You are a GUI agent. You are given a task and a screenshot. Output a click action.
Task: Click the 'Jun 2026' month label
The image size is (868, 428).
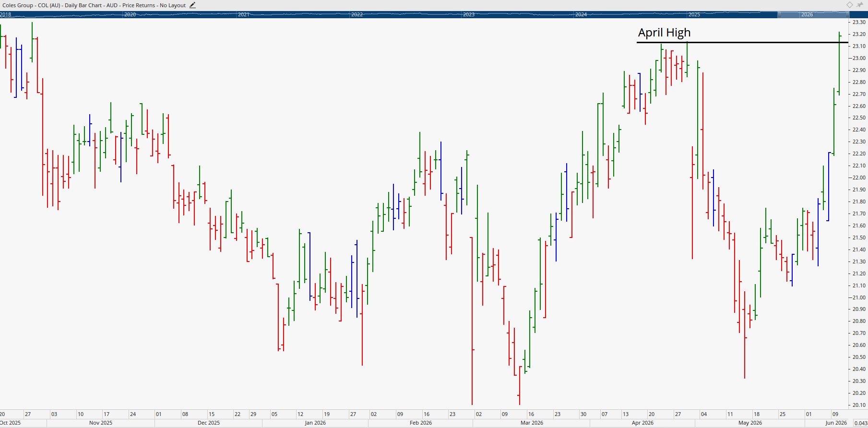[x=836, y=423]
